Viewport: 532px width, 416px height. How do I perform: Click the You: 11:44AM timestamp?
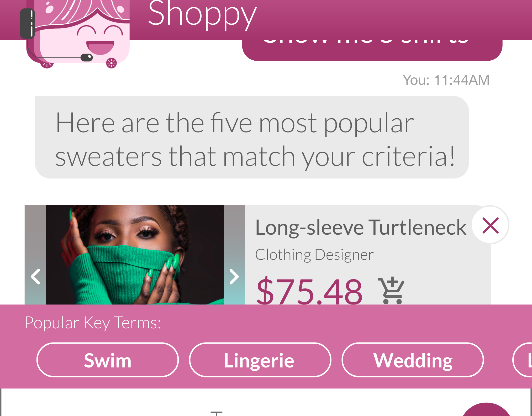[x=446, y=80]
